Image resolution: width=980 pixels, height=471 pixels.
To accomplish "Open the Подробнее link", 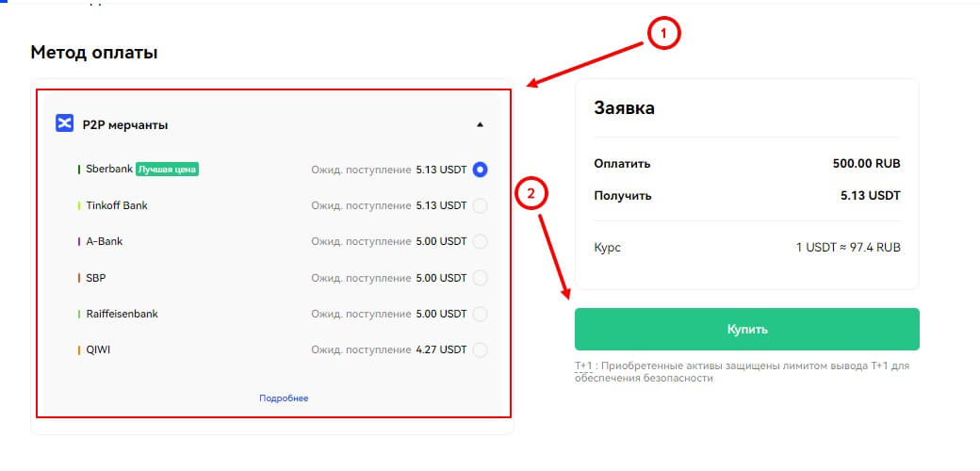I will (284, 398).
